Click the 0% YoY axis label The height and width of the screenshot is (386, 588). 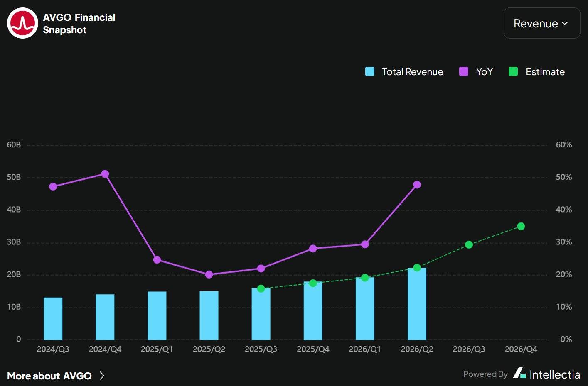566,339
